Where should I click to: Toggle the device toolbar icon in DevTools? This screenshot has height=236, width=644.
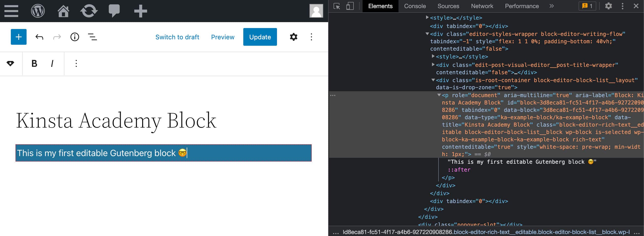coord(350,6)
